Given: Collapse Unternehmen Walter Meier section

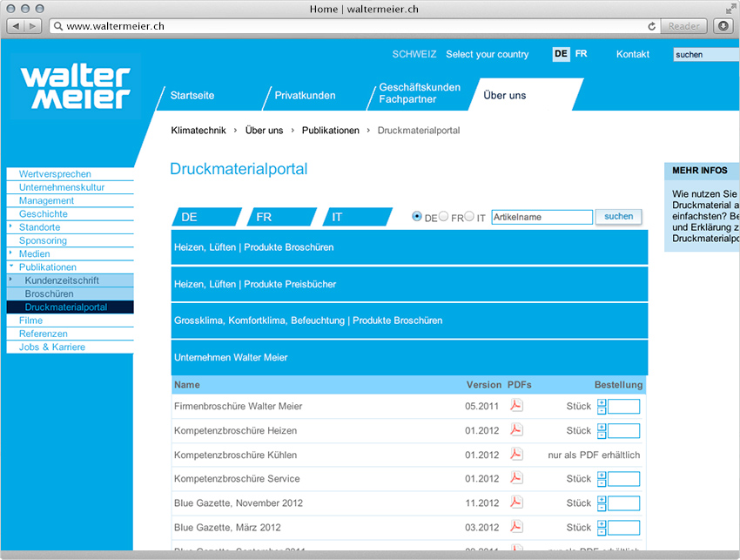Looking at the screenshot, I should [409, 357].
